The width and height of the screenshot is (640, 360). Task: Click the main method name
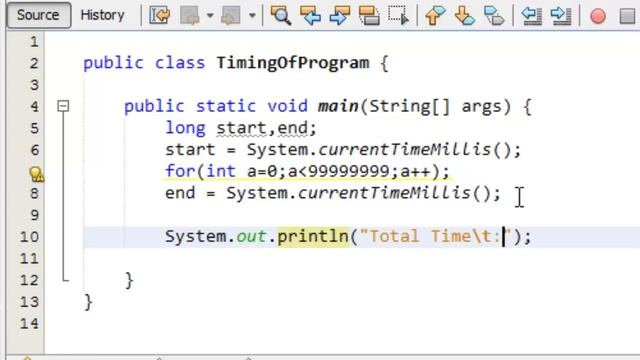pos(338,106)
